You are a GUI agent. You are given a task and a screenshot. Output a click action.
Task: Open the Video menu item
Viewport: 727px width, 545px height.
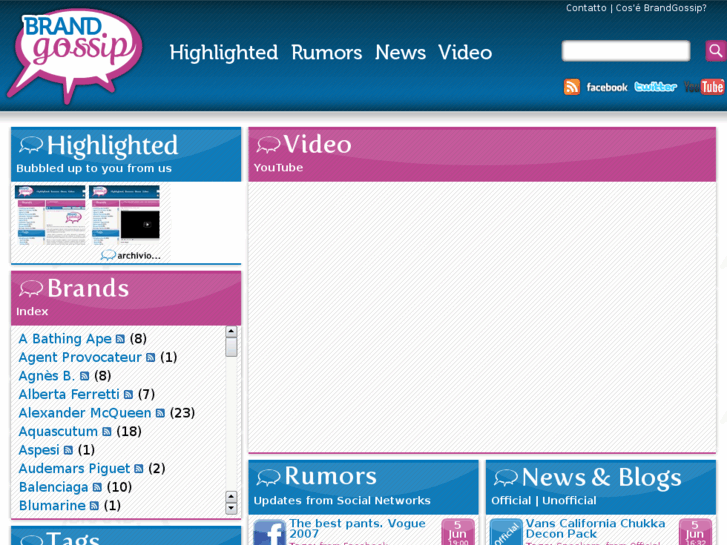click(x=465, y=53)
